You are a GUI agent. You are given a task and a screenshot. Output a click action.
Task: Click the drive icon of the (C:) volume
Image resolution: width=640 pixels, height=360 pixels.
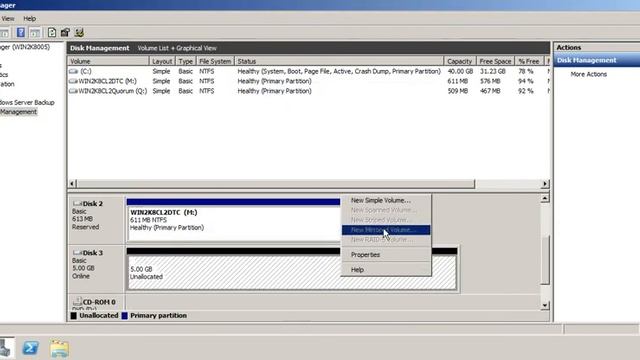[x=73, y=71]
